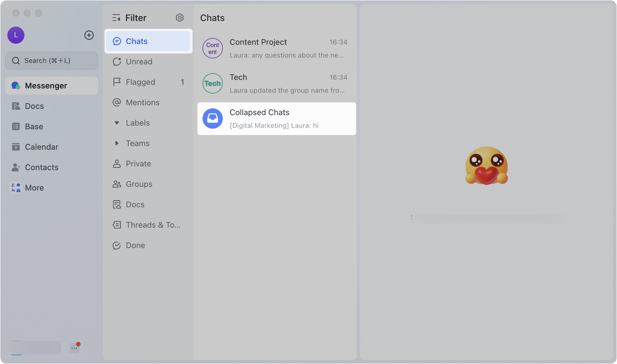Click the Tech group avatar
Image resolution: width=617 pixels, height=364 pixels.
point(213,83)
